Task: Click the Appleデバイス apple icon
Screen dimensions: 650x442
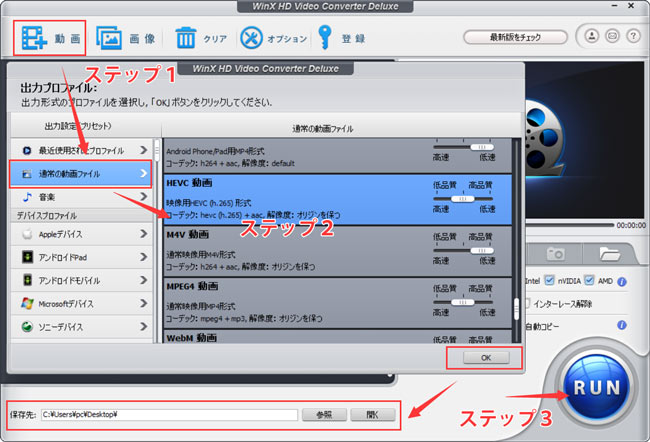Action: pos(27,234)
